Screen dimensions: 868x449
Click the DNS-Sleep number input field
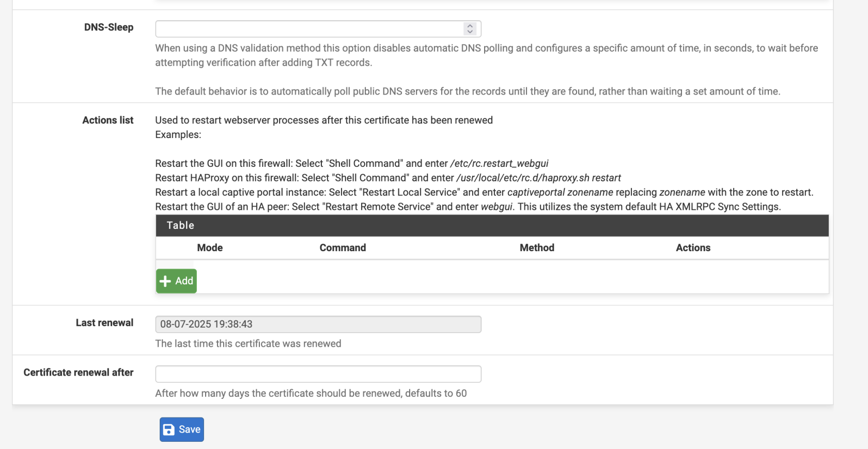tap(309, 29)
